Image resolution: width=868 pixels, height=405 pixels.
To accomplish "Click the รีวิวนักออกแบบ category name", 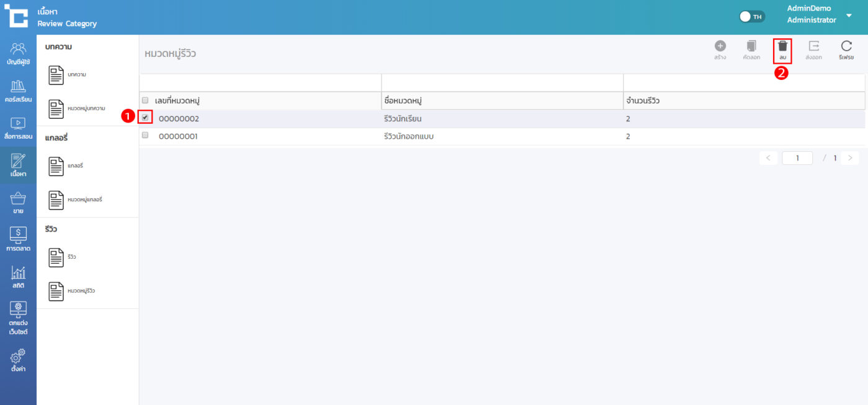I will [409, 136].
